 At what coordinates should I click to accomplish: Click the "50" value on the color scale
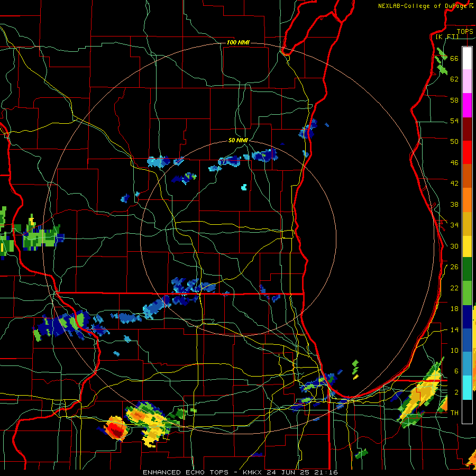pyautogui.click(x=454, y=141)
